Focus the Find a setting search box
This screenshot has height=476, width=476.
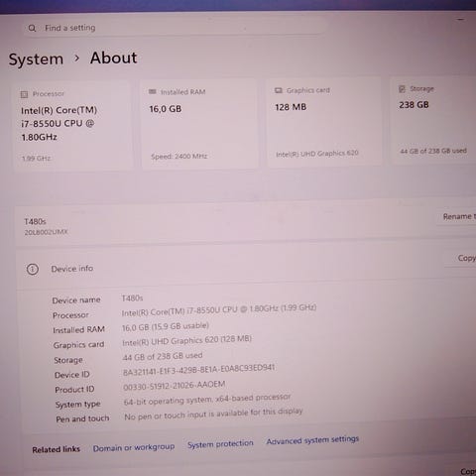coord(174,28)
